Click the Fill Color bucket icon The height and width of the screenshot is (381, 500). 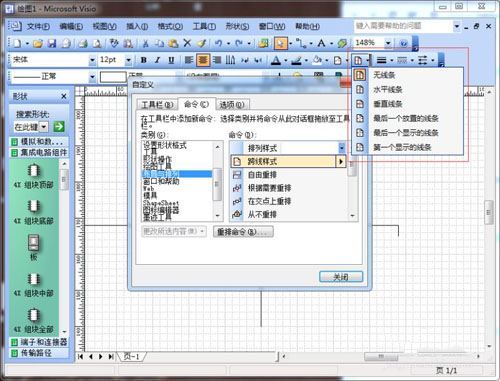coord(317,60)
